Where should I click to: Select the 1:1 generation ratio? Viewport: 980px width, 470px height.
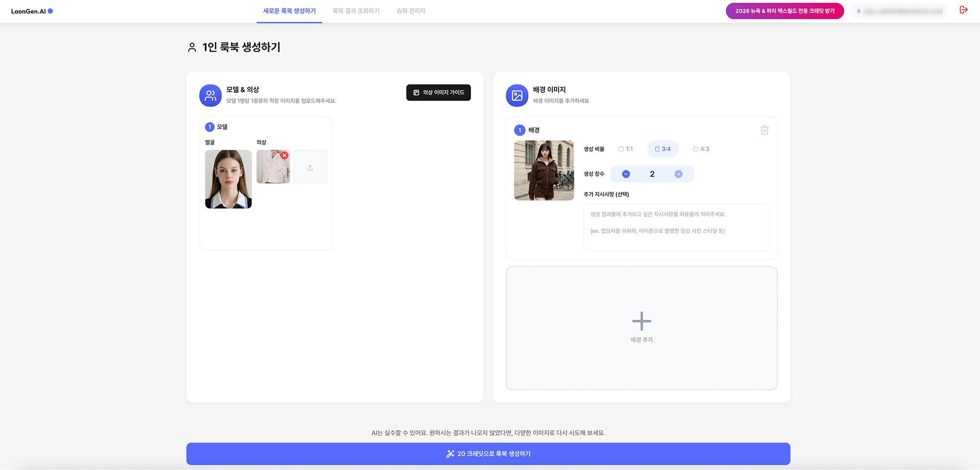click(625, 149)
